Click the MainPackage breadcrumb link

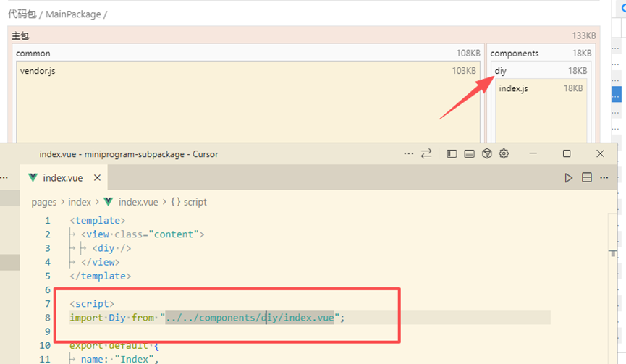click(x=73, y=14)
